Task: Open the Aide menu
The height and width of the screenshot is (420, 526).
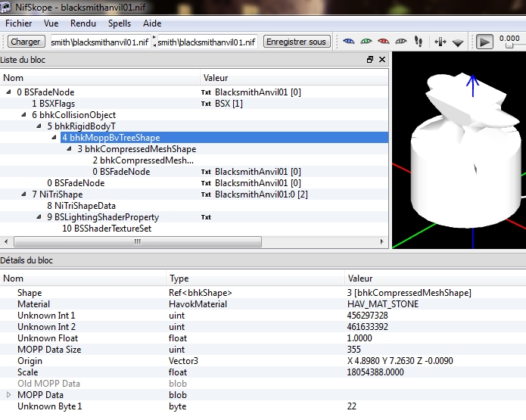Action: (x=152, y=23)
